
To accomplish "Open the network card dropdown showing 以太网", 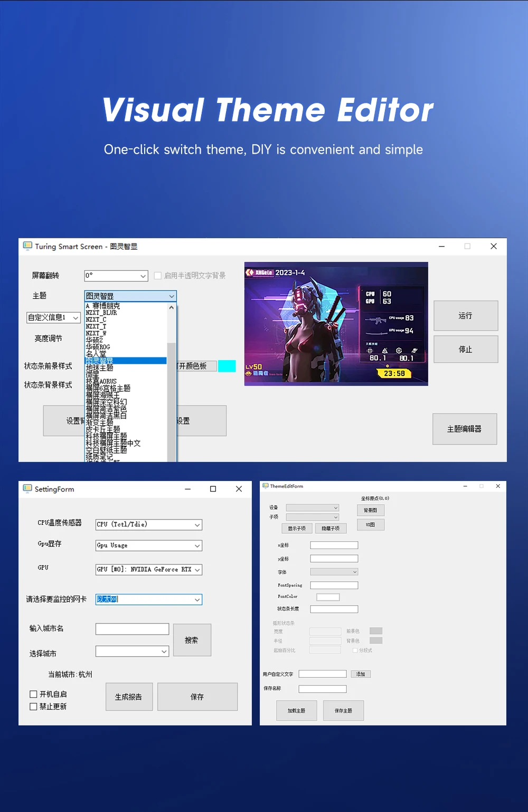I will (x=149, y=599).
